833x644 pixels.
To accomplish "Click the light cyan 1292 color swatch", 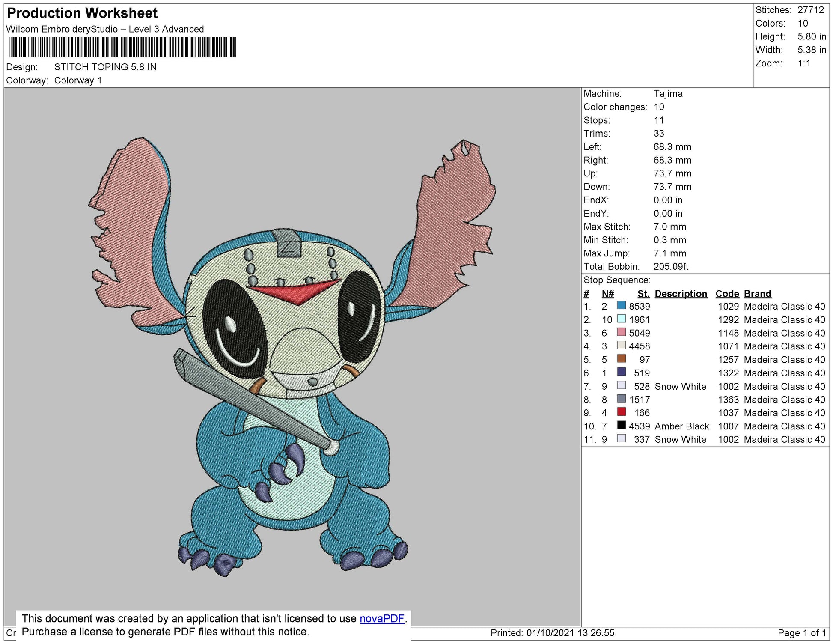I will click(621, 319).
